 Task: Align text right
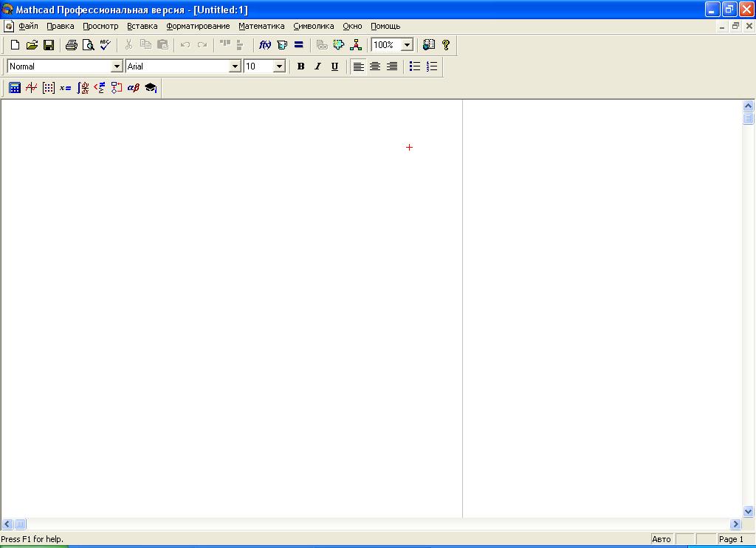tap(392, 66)
